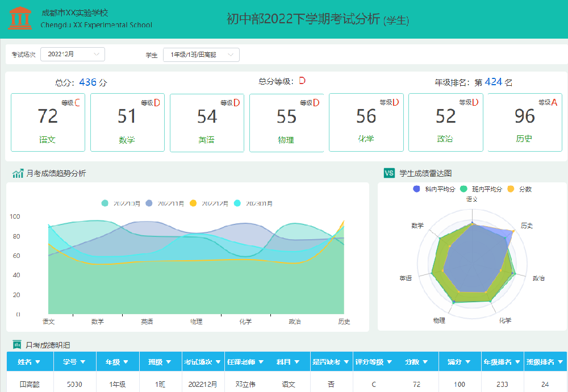Click the grade ranking number 424
568x392 pixels.
[494, 82]
